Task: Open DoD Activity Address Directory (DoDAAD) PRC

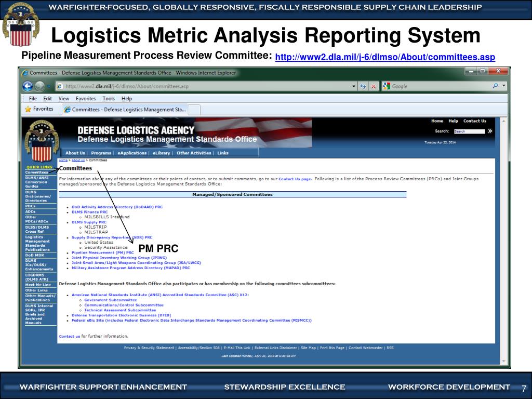Action: (x=117, y=207)
